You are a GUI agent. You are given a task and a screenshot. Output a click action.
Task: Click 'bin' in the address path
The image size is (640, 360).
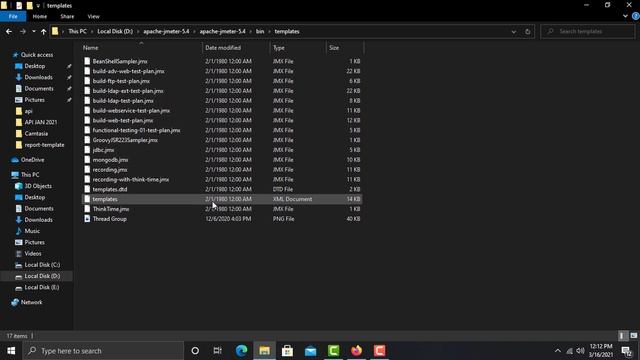pyautogui.click(x=260, y=31)
